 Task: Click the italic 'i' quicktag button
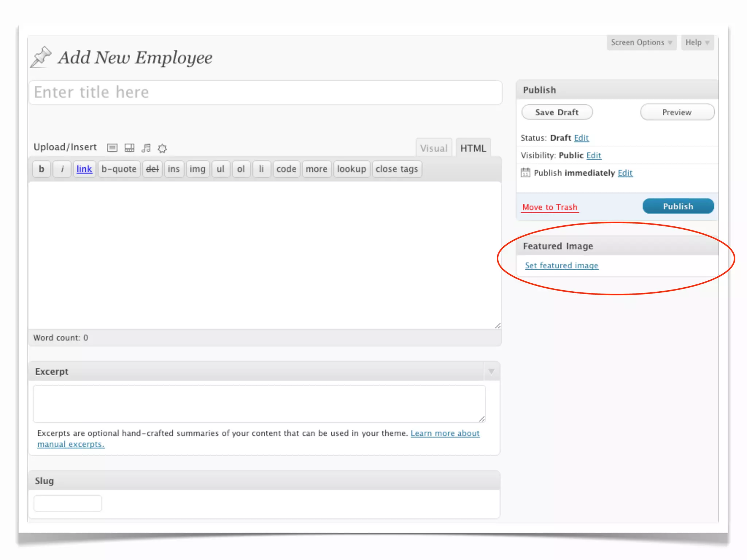tap(62, 169)
